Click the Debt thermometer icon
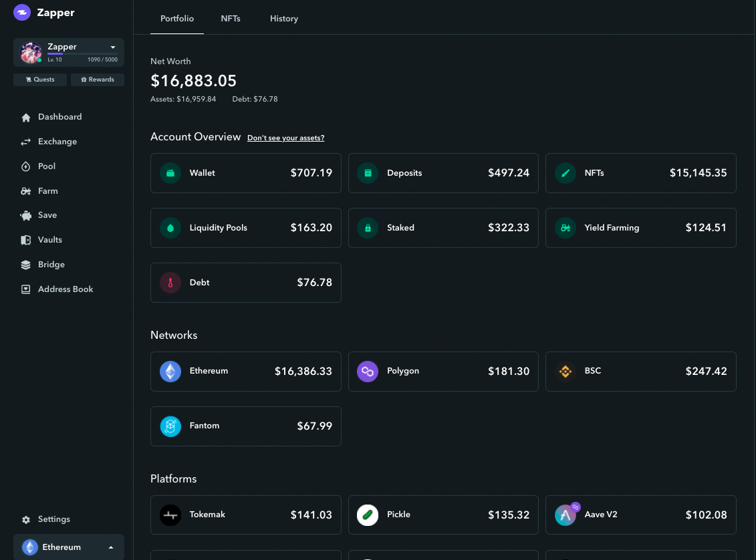Image resolution: width=756 pixels, height=560 pixels. click(x=170, y=283)
